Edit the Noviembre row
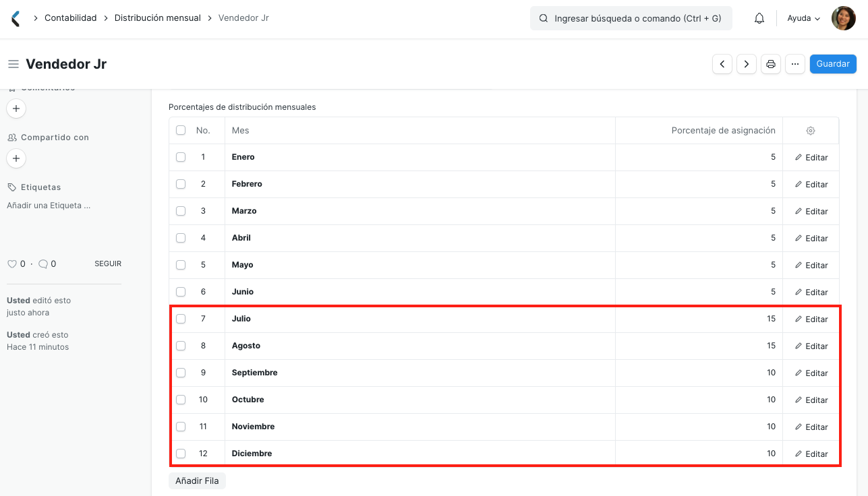868x496 pixels. tap(811, 427)
